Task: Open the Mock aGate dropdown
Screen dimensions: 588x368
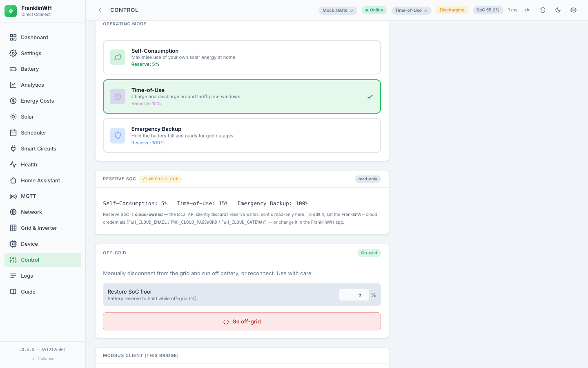Action: tap(338, 11)
